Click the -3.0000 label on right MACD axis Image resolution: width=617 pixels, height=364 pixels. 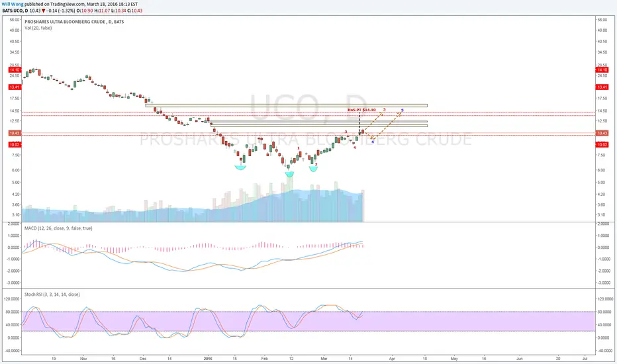point(604,283)
